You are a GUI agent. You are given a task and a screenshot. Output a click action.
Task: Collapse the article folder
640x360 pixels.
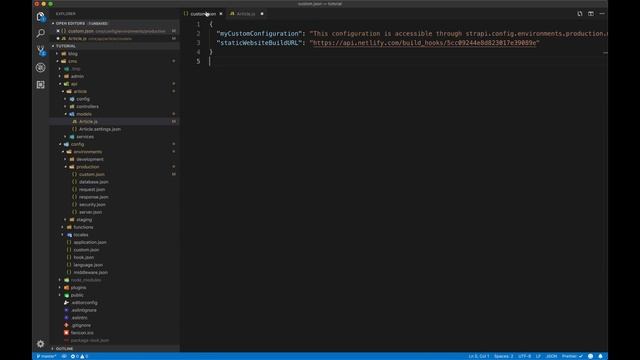point(80,91)
